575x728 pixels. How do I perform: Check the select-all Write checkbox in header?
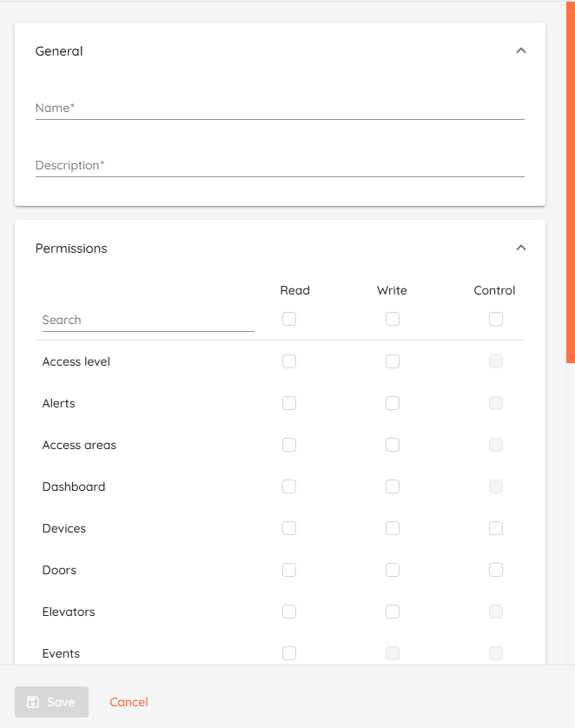[x=393, y=319]
